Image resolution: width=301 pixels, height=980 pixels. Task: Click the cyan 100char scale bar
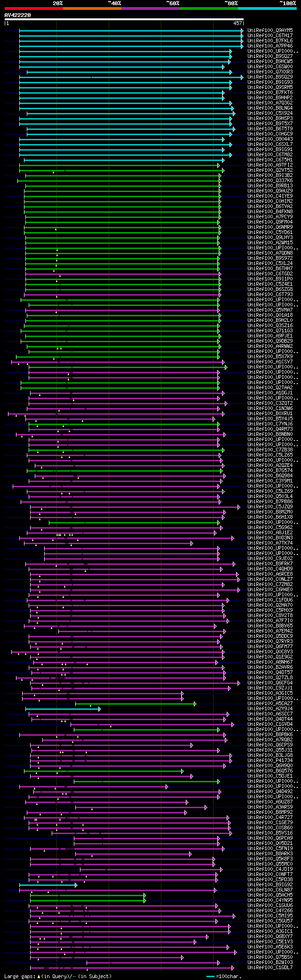coord(211,976)
